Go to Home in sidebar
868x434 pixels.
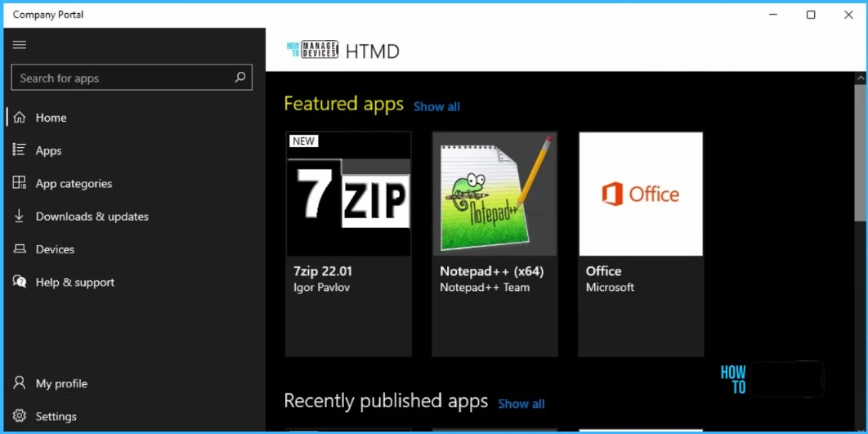[x=133, y=118]
